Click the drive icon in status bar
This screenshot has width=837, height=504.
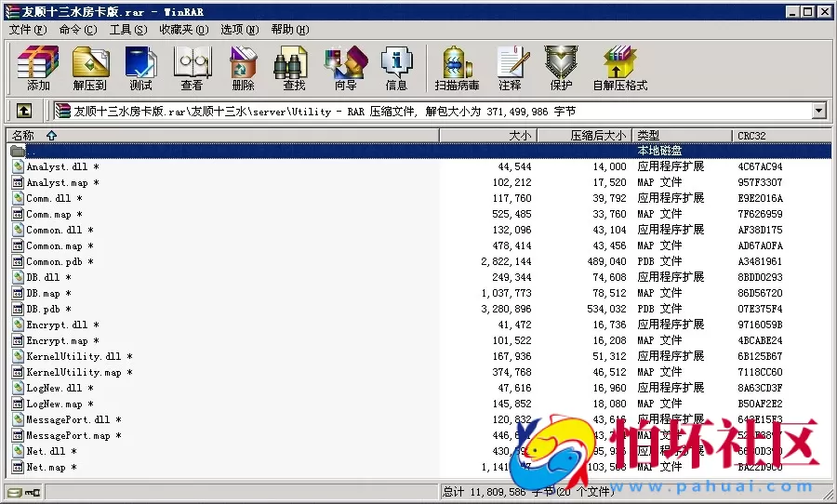tap(15, 492)
